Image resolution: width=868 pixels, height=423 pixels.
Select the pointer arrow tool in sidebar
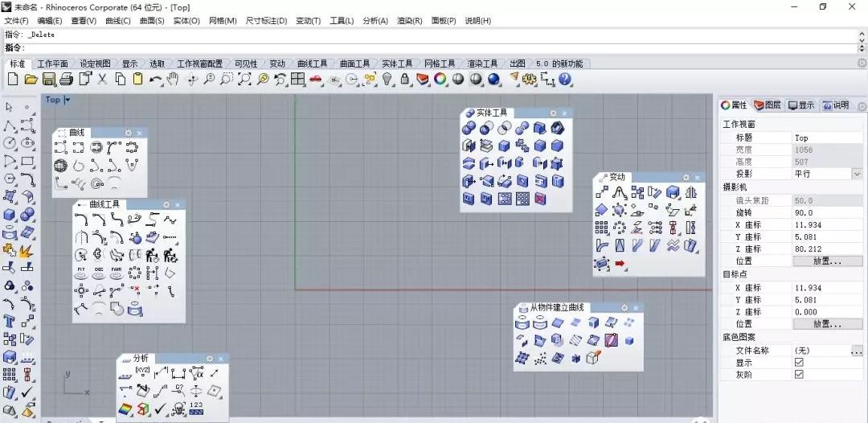[9, 107]
